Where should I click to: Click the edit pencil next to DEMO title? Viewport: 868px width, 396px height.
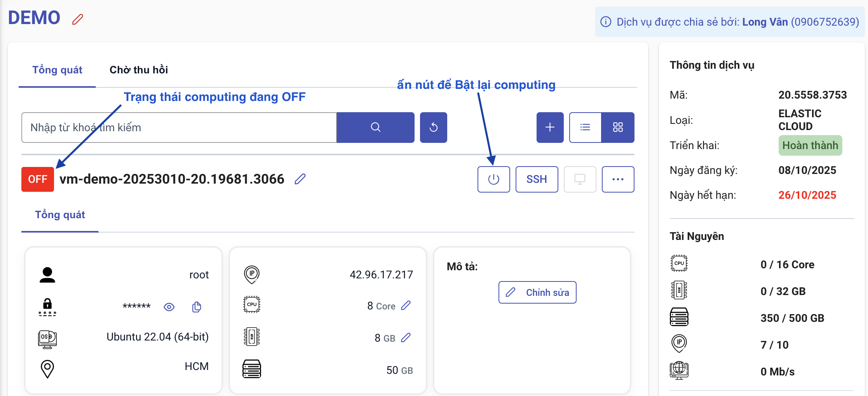[x=78, y=19]
